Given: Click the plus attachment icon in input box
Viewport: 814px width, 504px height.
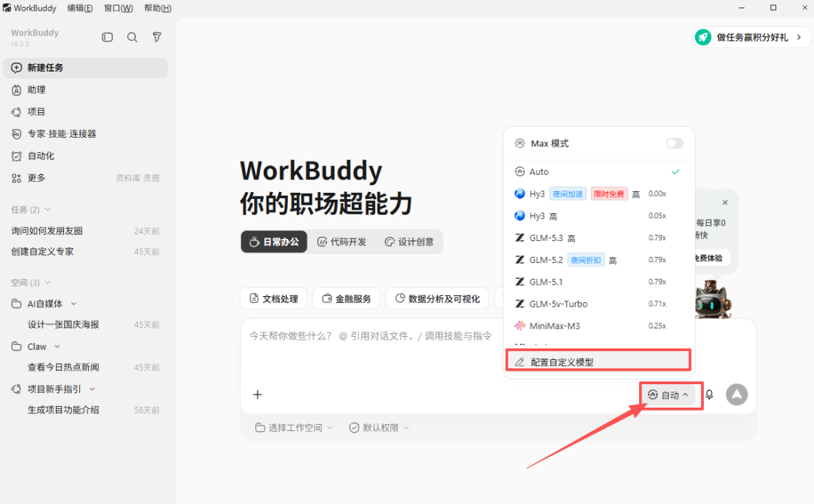Looking at the screenshot, I should [x=258, y=395].
